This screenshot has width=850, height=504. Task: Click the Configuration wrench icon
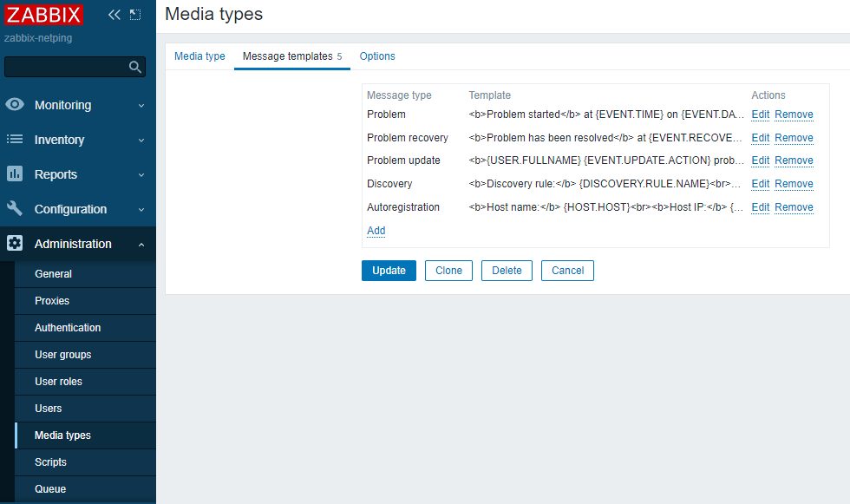coord(15,209)
